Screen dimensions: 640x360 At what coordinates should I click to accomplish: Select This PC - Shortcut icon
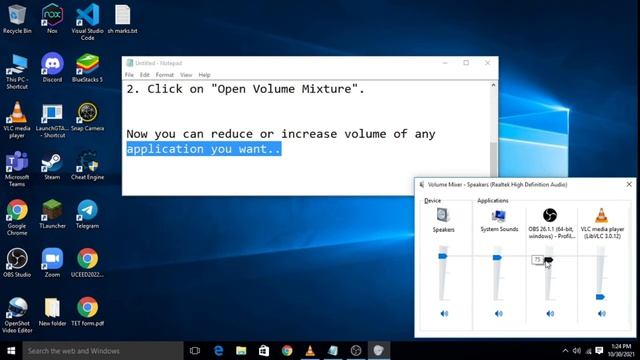point(17,71)
